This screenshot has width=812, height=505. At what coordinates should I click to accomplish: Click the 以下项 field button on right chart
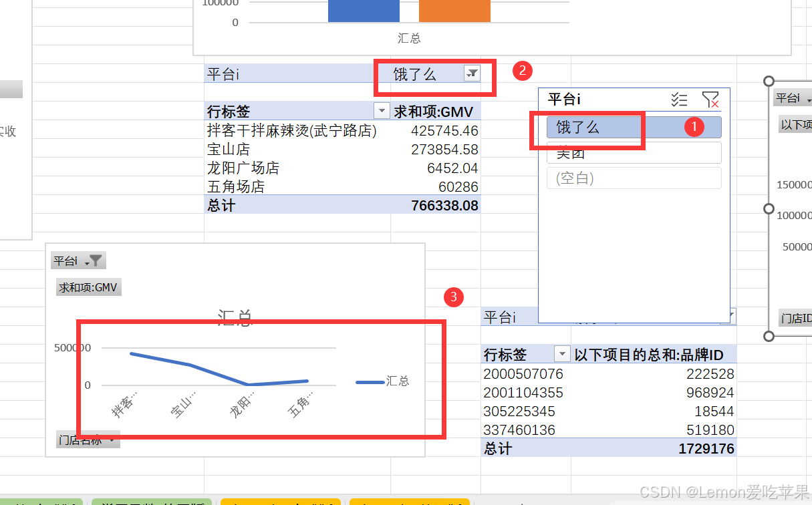click(795, 125)
